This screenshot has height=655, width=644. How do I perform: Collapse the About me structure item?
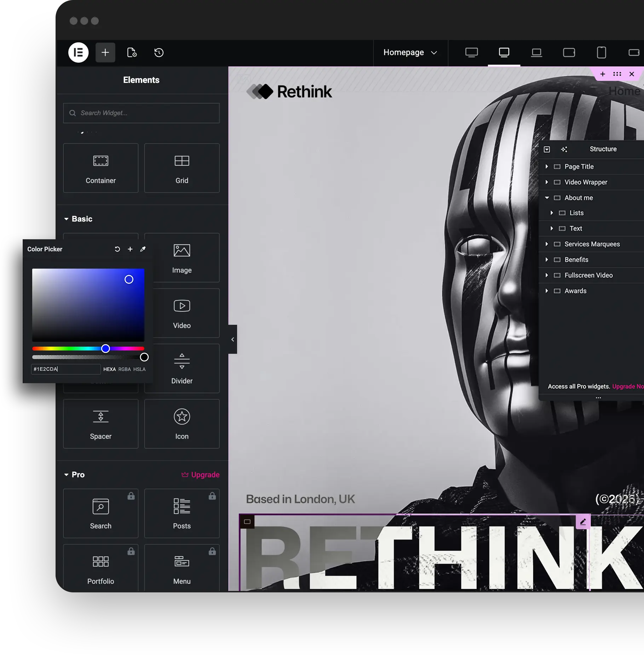tap(547, 198)
